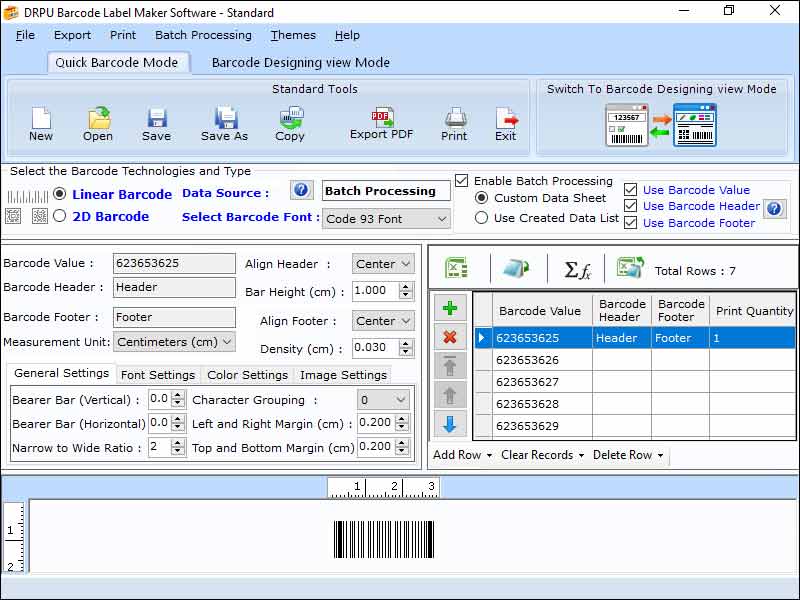The height and width of the screenshot is (600, 800).
Task: Open the Select Barcode Font dropdown
Action: [439, 218]
